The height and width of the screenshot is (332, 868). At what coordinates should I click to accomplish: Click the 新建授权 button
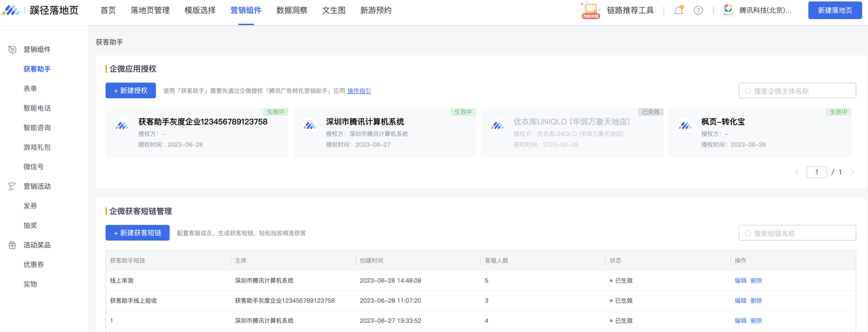(131, 91)
